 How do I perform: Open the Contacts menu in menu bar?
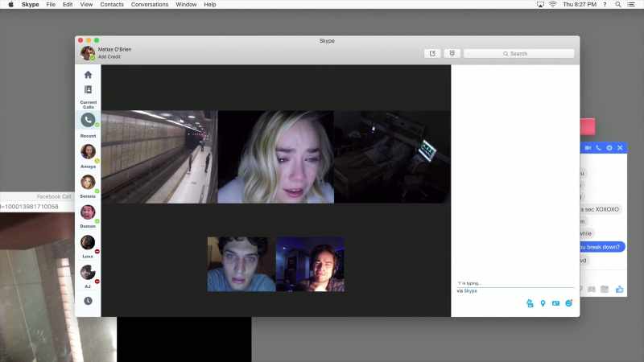[x=112, y=5]
